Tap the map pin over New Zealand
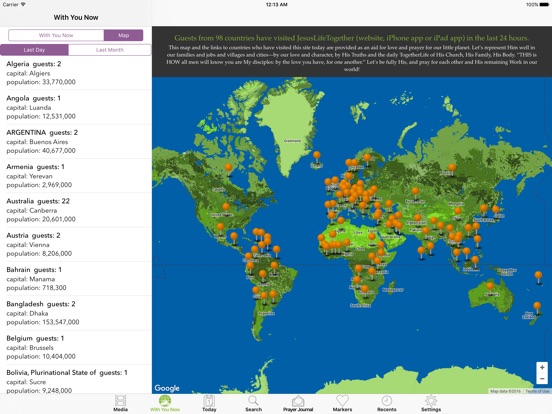552x414 pixels. 537,307
